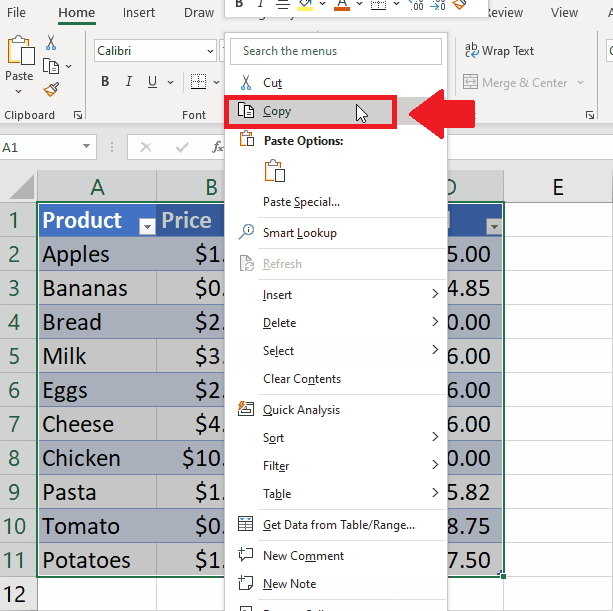Image resolution: width=613 pixels, height=611 pixels.
Task: Click the Format Painter brush icon
Action: pos(51,89)
